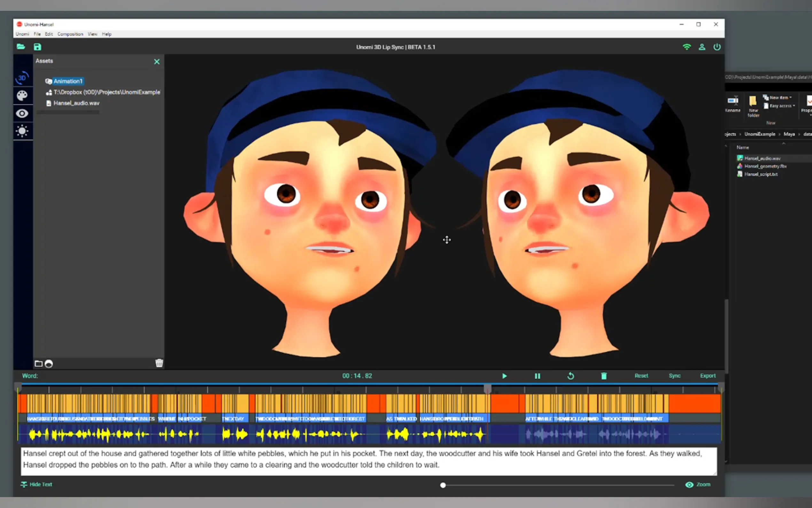The height and width of the screenshot is (508, 812).
Task: Open the color palette sidebar tool
Action: tap(22, 96)
